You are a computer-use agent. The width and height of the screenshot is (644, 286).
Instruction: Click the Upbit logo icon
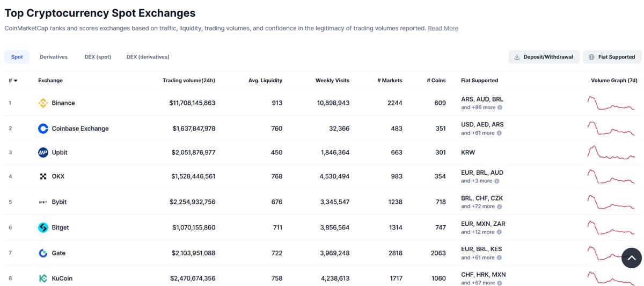pyautogui.click(x=43, y=153)
